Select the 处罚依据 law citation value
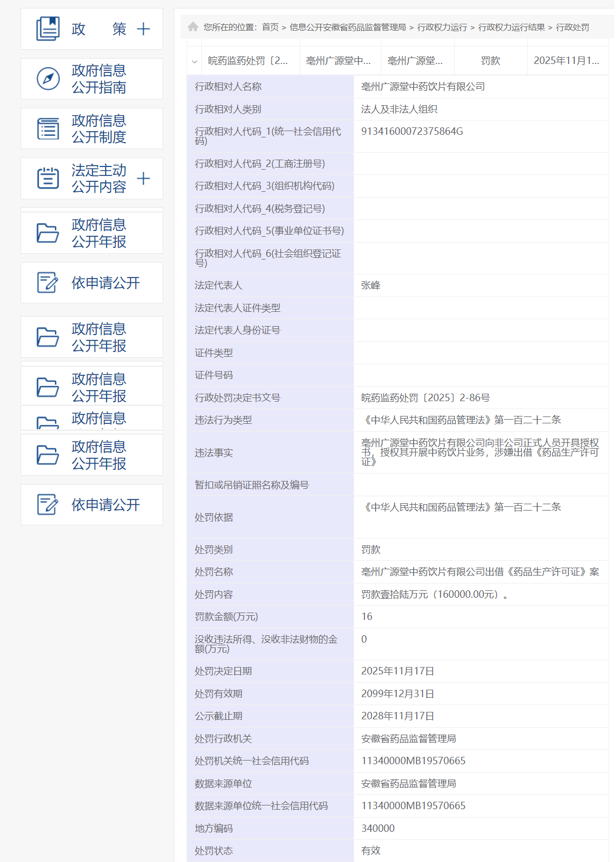616x862 pixels. pyautogui.click(x=461, y=507)
